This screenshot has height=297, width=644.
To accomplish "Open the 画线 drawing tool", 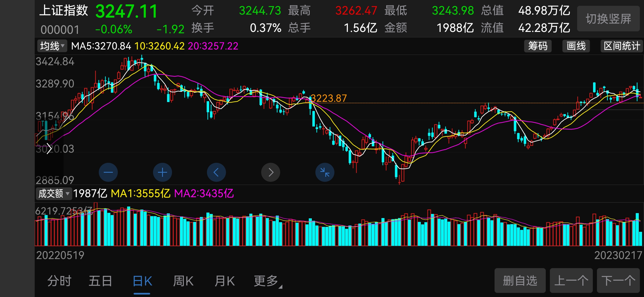I will (x=576, y=46).
